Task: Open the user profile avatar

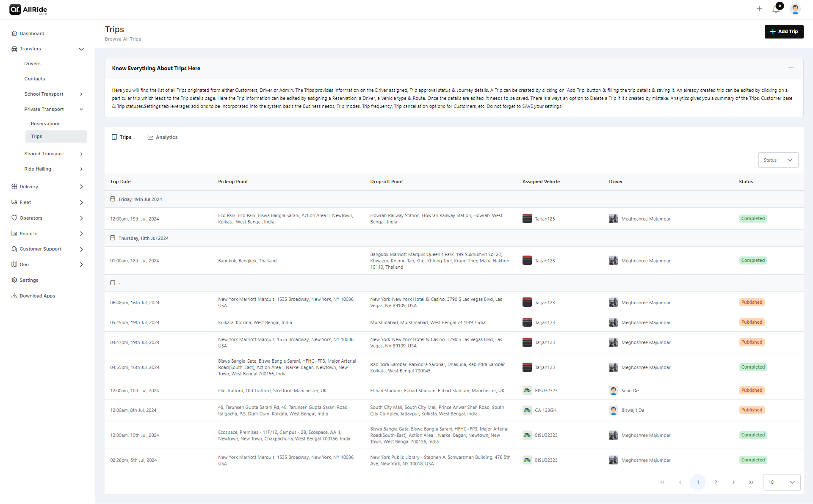Action: coord(795,9)
